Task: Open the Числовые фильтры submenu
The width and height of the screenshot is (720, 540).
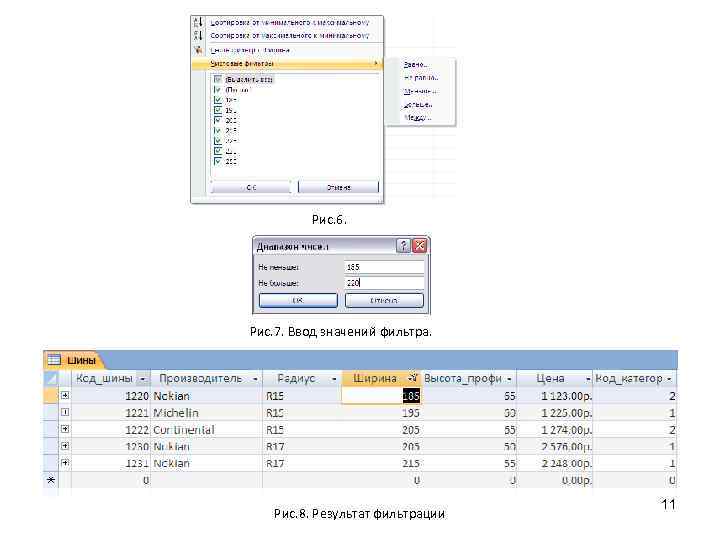Action: pos(287,63)
